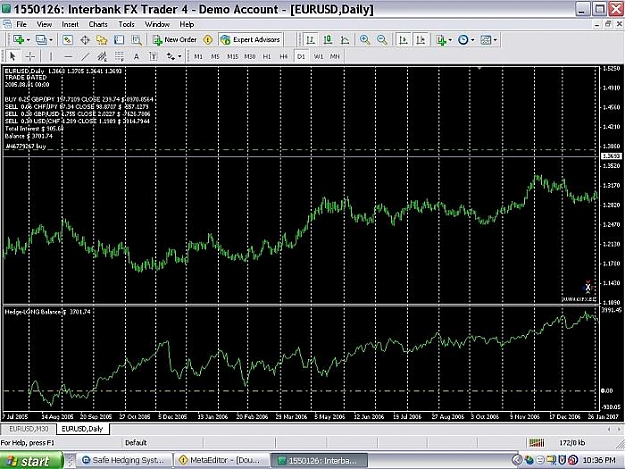This screenshot has width=625, height=469.
Task: Pick the Equidistant Channel tool
Action: (102, 57)
